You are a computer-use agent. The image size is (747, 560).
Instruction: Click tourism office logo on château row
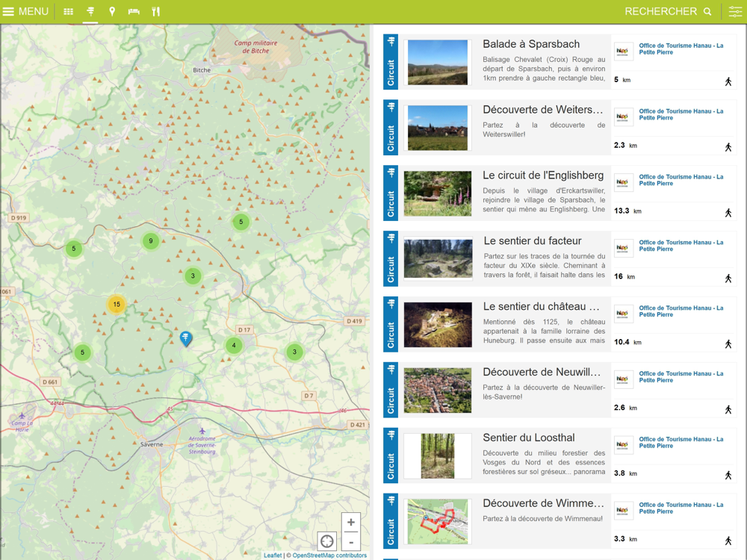pyautogui.click(x=623, y=314)
